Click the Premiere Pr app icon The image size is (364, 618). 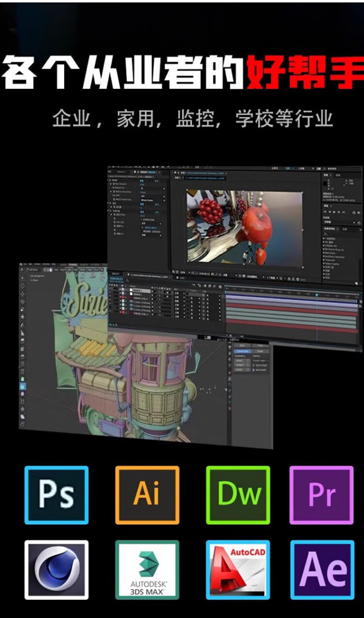click(x=322, y=495)
